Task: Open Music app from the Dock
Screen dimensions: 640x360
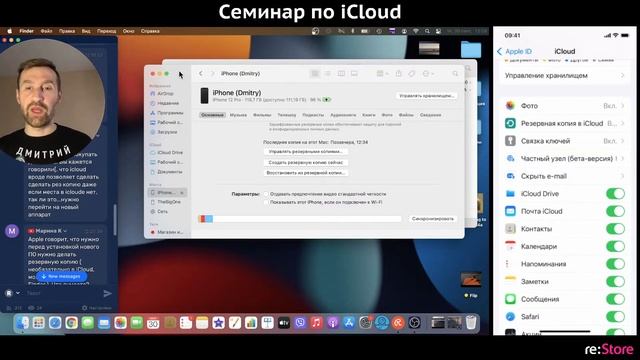Action: (x=316, y=323)
